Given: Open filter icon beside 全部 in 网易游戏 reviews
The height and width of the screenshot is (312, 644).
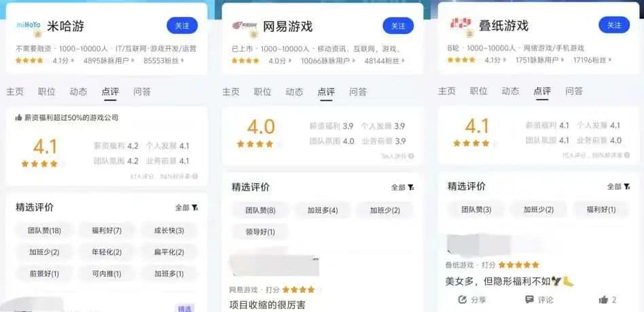Looking at the screenshot, I should (x=411, y=188).
